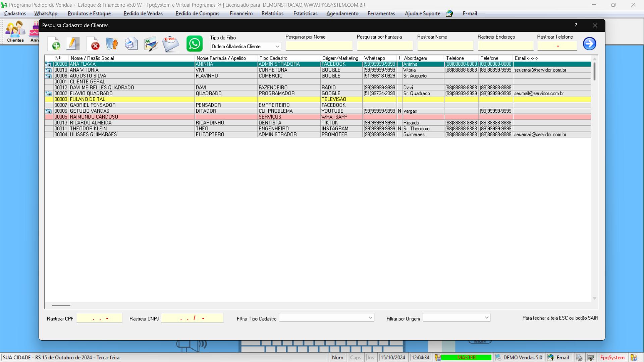
Task: Select the RAIMUNDO CARDOSO row
Action: tap(318, 117)
